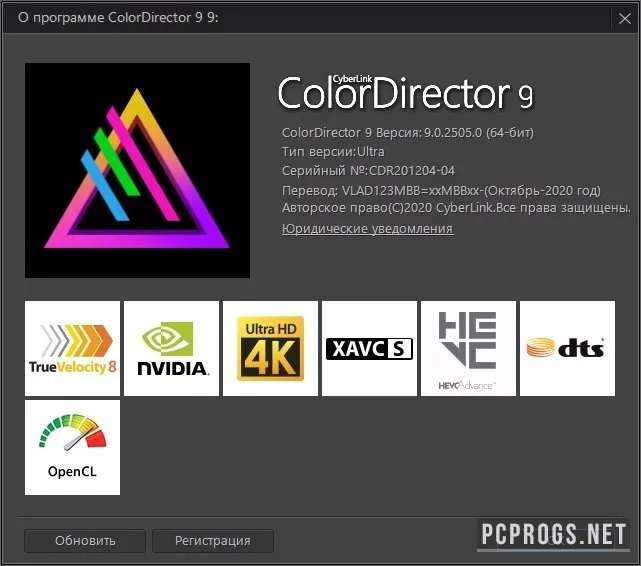Click the serial number CDR201204-04 line
Image resolution: width=641 pixels, height=566 pixels.
(x=368, y=170)
